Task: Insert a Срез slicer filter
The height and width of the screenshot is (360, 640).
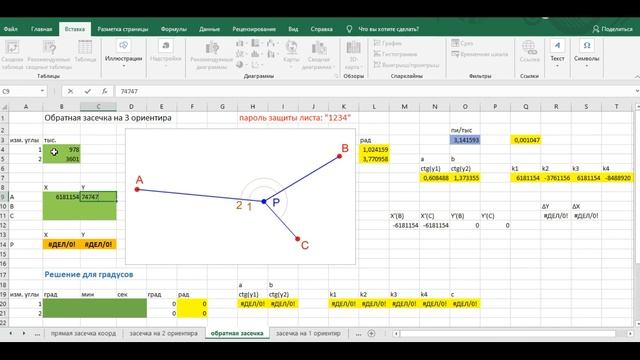Action: pyautogui.click(x=462, y=43)
